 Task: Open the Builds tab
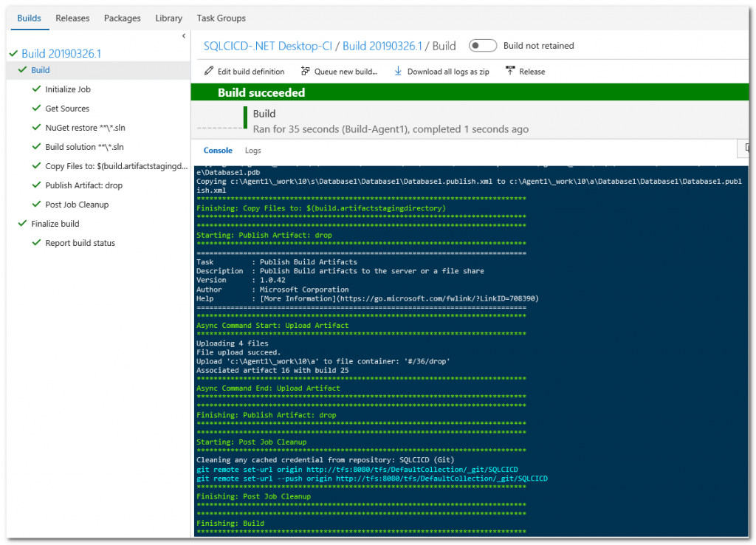(x=29, y=18)
